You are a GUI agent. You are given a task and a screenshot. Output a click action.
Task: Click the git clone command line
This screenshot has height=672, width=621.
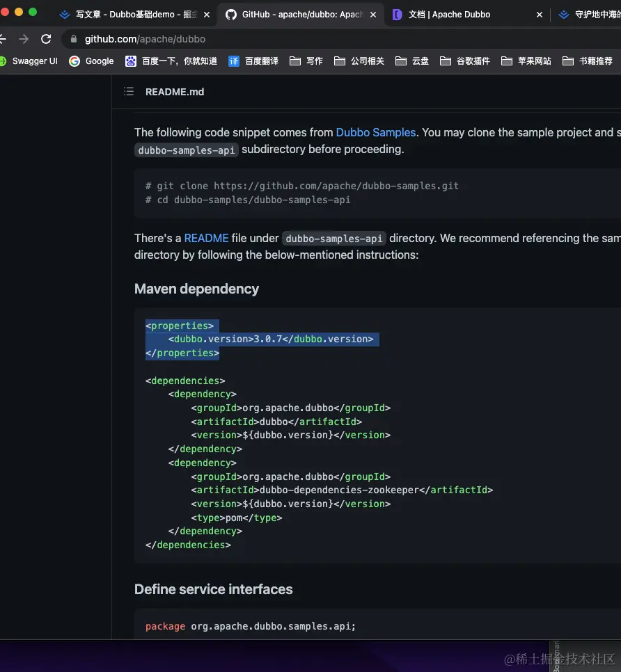[302, 186]
